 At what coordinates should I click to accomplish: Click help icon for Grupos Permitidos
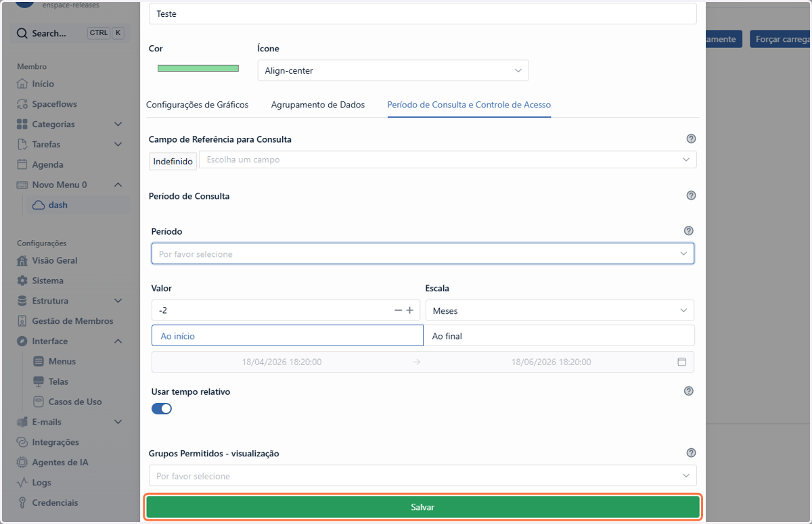691,453
